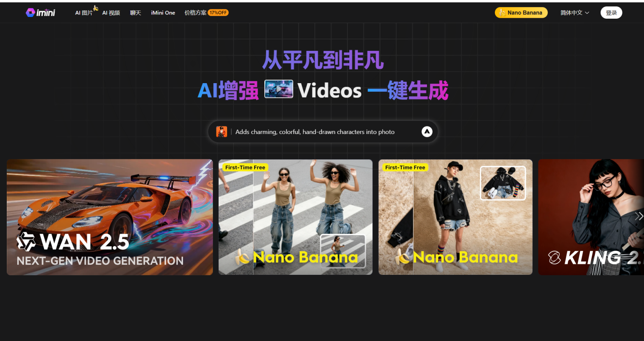Click the orange 17%OFF discount badge
This screenshot has height=341, width=644.
click(x=218, y=12)
